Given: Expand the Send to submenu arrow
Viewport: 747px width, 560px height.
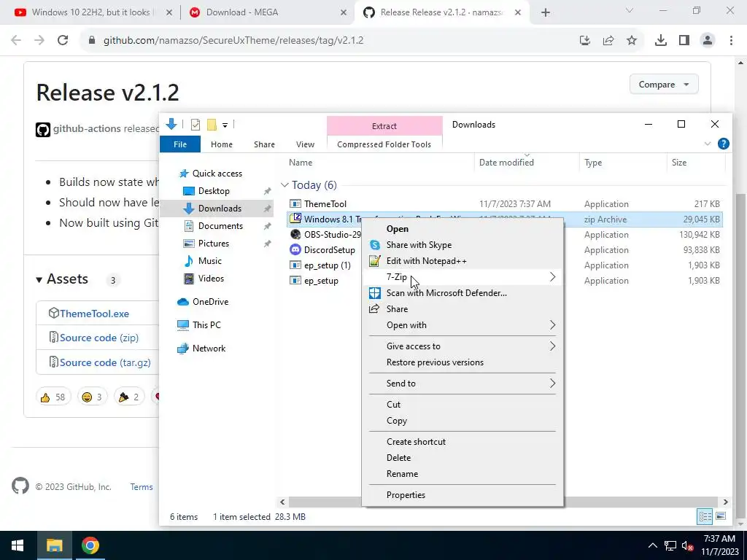Looking at the screenshot, I should coord(552,384).
